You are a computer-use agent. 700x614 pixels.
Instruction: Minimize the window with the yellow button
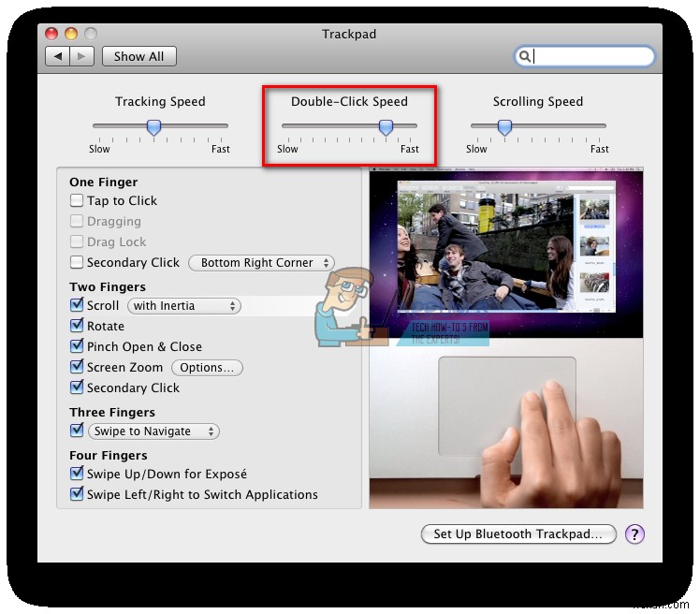71,34
